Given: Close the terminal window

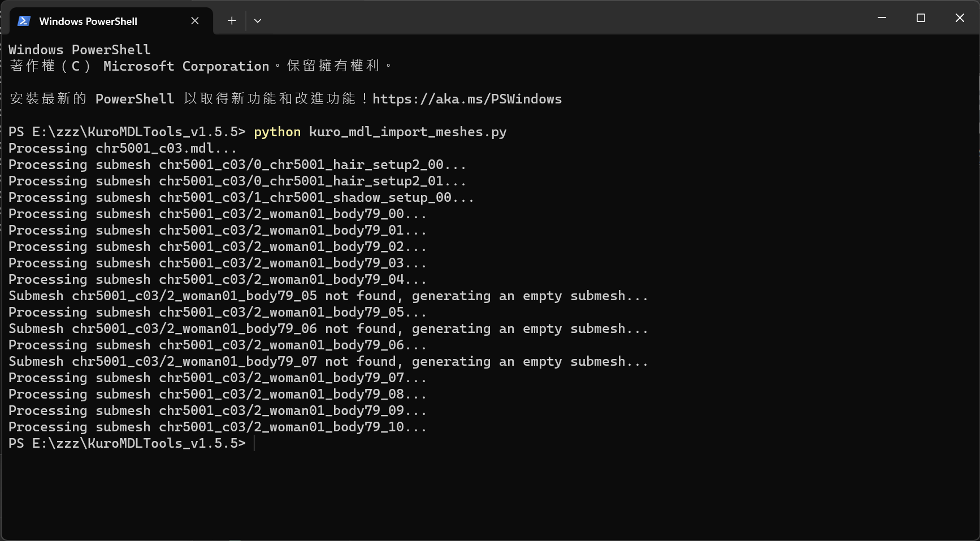Looking at the screenshot, I should point(960,18).
